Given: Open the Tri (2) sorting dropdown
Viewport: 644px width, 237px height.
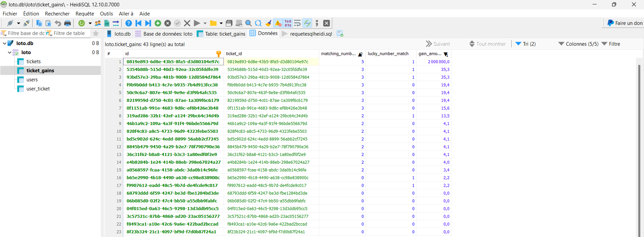Looking at the screenshot, I should [526, 44].
